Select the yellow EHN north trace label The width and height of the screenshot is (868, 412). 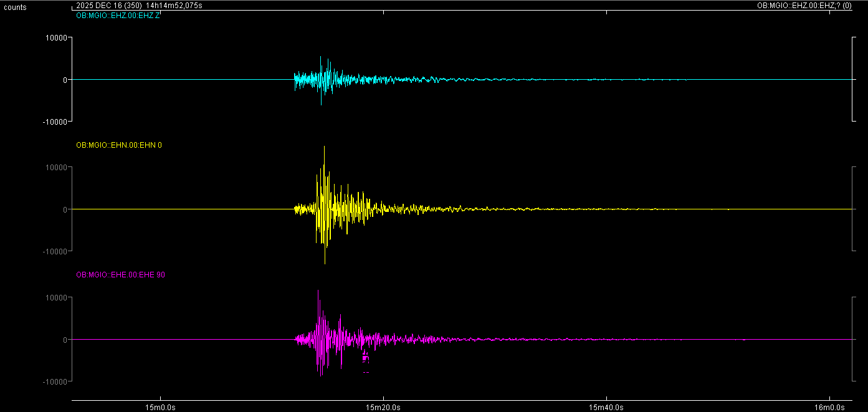click(x=118, y=145)
